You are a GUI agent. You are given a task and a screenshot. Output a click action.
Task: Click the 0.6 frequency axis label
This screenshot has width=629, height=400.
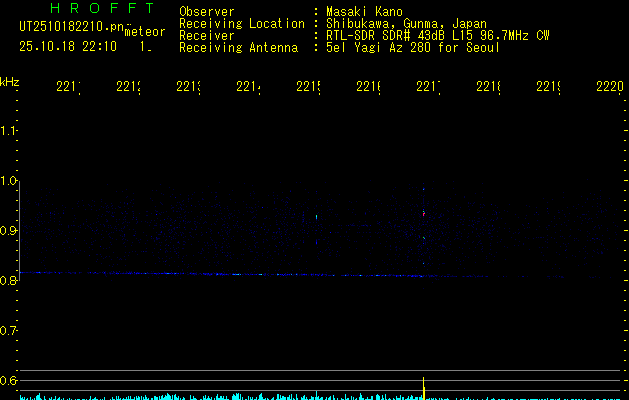tap(8, 380)
